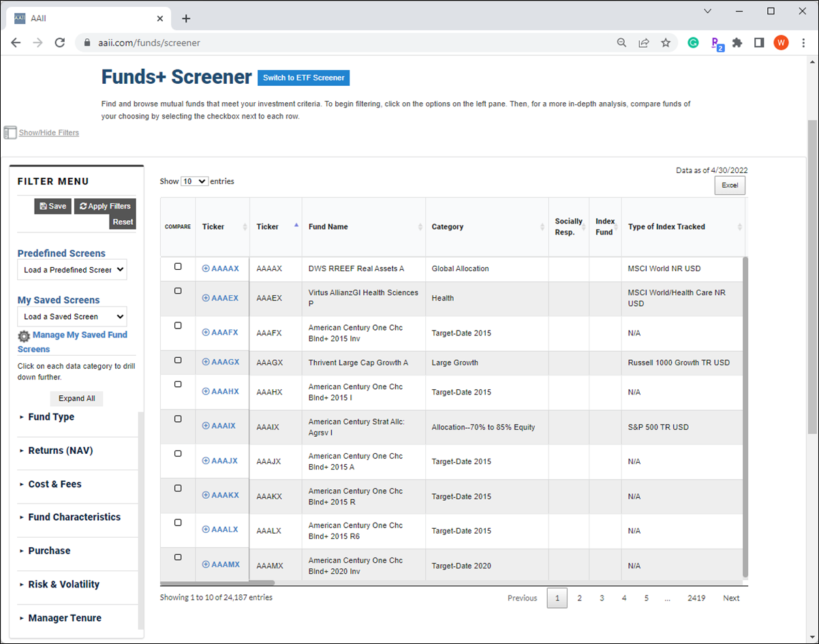Open the browser side panel icon
Screen dimensions: 819x644
tap(759, 42)
